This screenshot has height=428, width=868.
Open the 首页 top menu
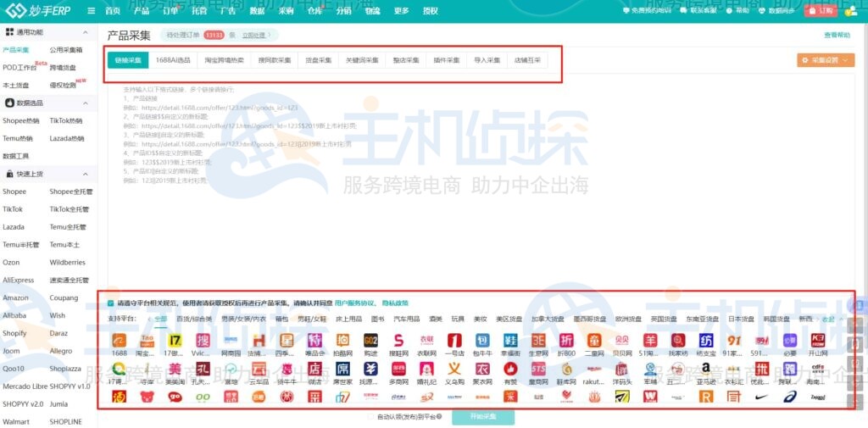coord(113,11)
